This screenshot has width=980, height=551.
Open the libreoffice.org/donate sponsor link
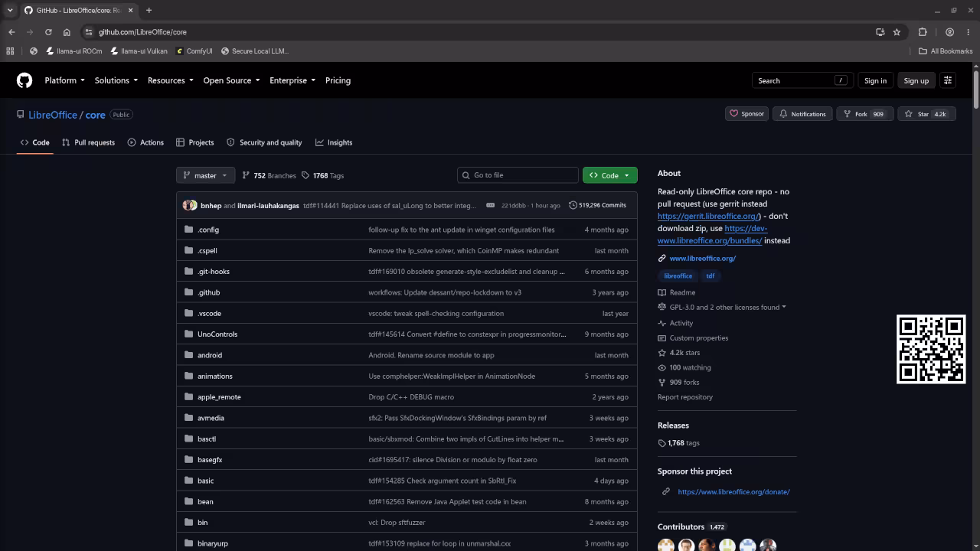click(733, 491)
